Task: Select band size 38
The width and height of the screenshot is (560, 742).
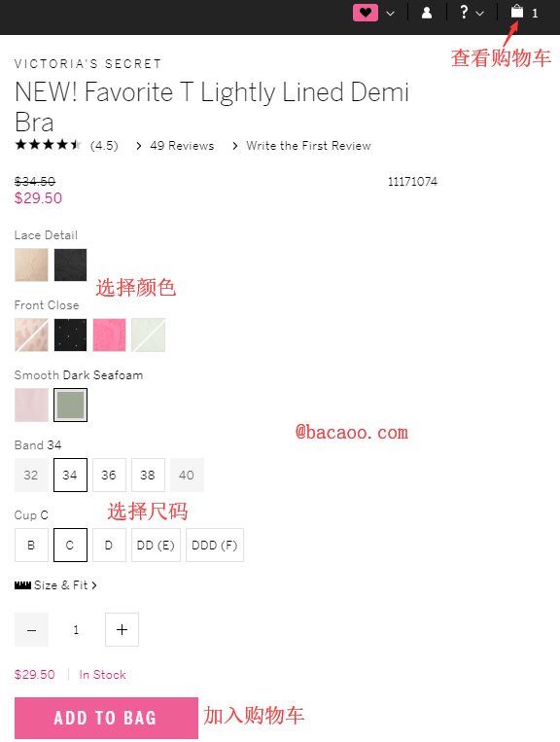Action: coord(148,475)
